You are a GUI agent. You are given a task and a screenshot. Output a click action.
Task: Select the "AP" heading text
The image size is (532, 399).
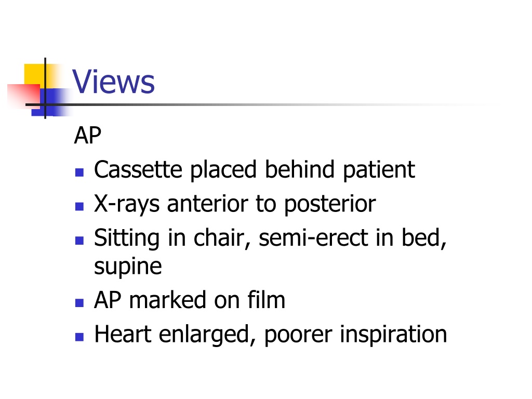tap(87, 136)
